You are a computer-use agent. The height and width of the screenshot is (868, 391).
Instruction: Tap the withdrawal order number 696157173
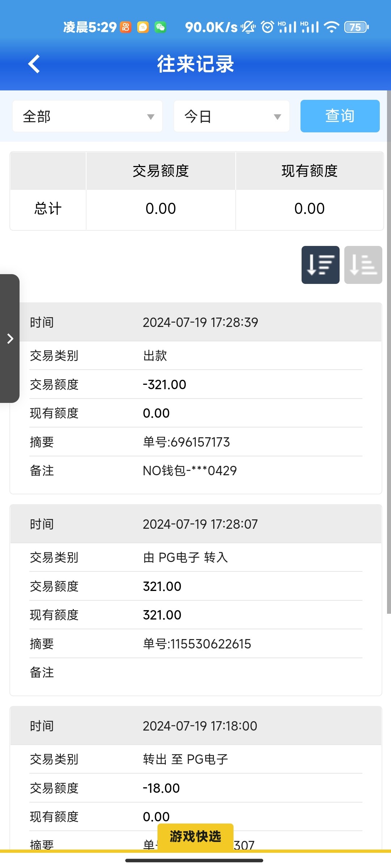point(186,442)
